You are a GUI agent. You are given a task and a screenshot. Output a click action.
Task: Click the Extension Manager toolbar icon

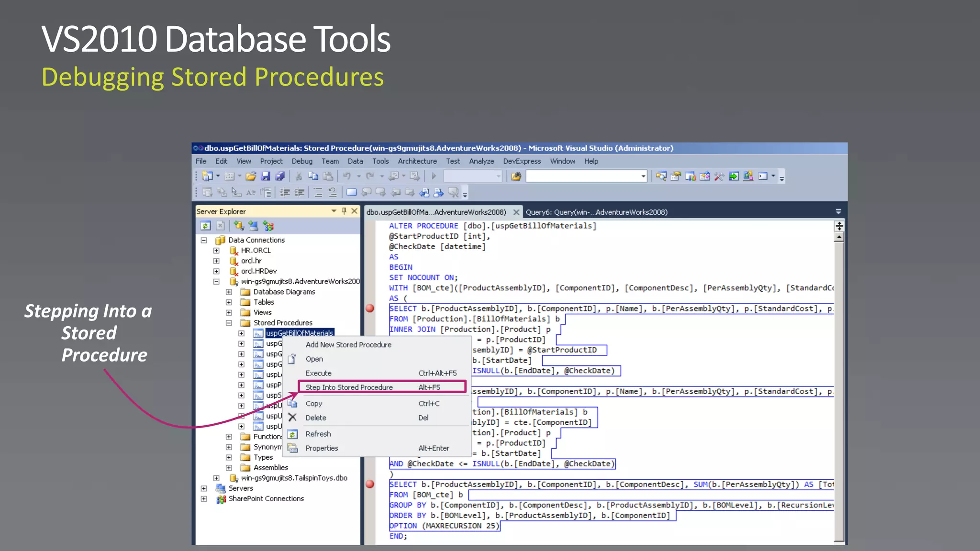(748, 176)
